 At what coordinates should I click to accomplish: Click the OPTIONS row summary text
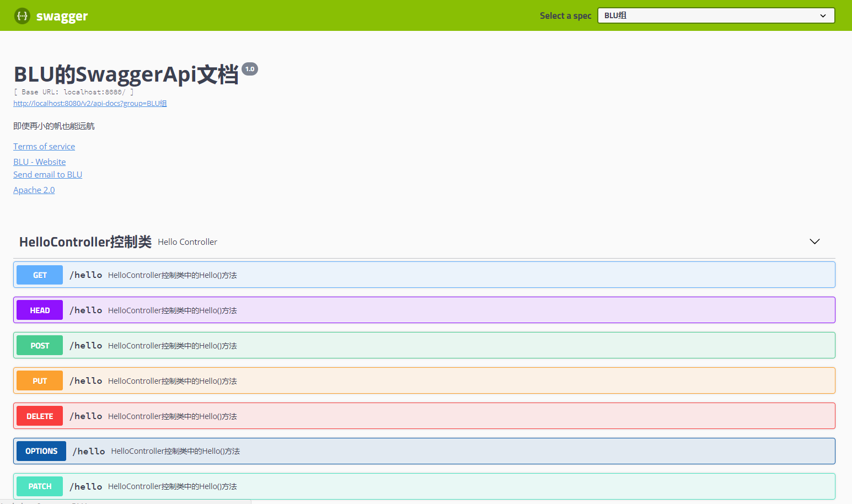coord(175,451)
